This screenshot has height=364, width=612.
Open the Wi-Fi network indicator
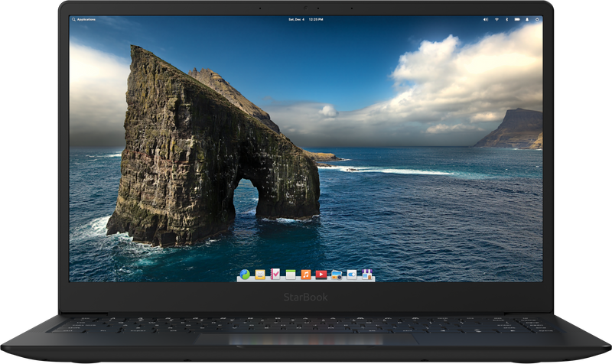(x=496, y=19)
